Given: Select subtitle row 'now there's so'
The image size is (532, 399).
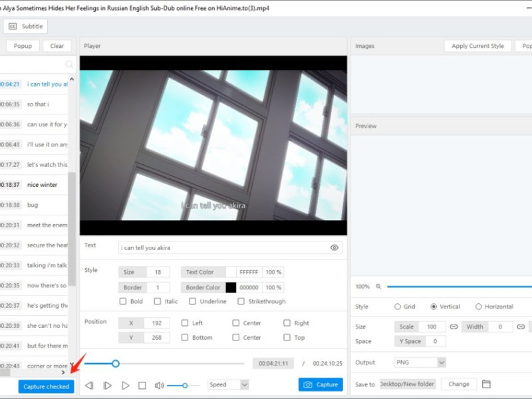Looking at the screenshot, I should click(34, 285).
